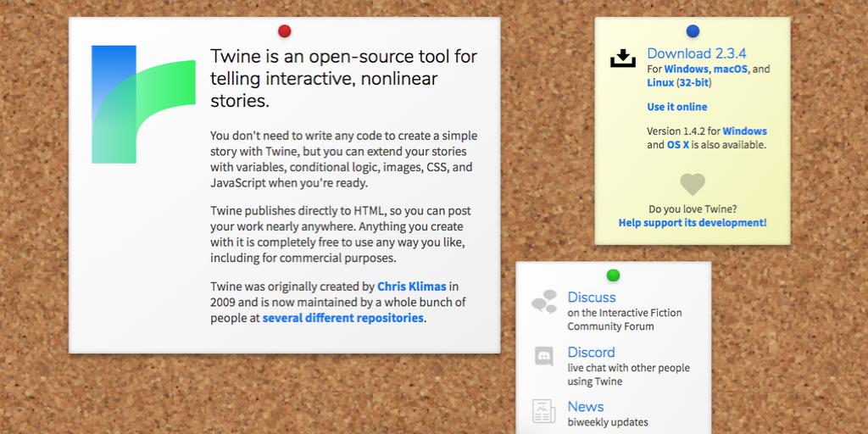Open several different repositories link

click(342, 319)
